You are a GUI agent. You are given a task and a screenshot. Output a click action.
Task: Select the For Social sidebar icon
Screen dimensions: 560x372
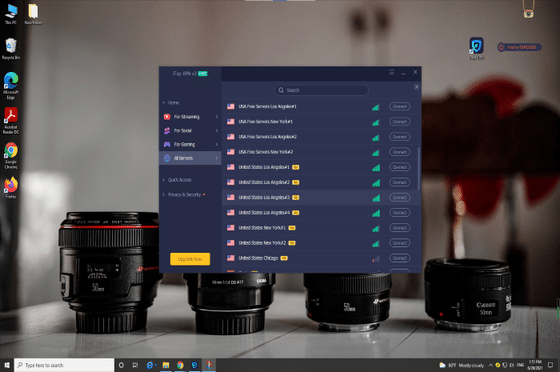[167, 131]
